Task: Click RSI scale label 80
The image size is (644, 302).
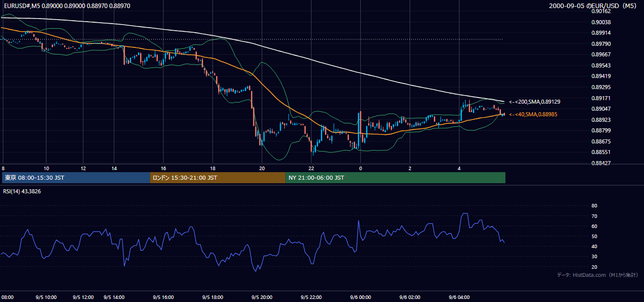Action: pyautogui.click(x=594, y=206)
